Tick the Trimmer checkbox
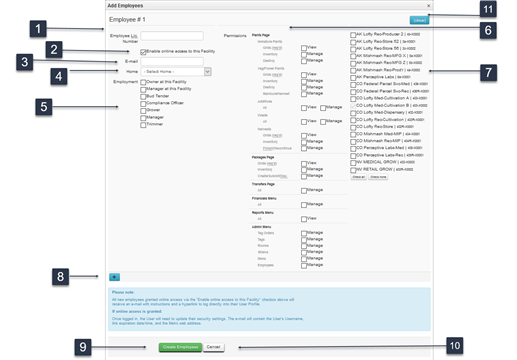 (x=143, y=125)
